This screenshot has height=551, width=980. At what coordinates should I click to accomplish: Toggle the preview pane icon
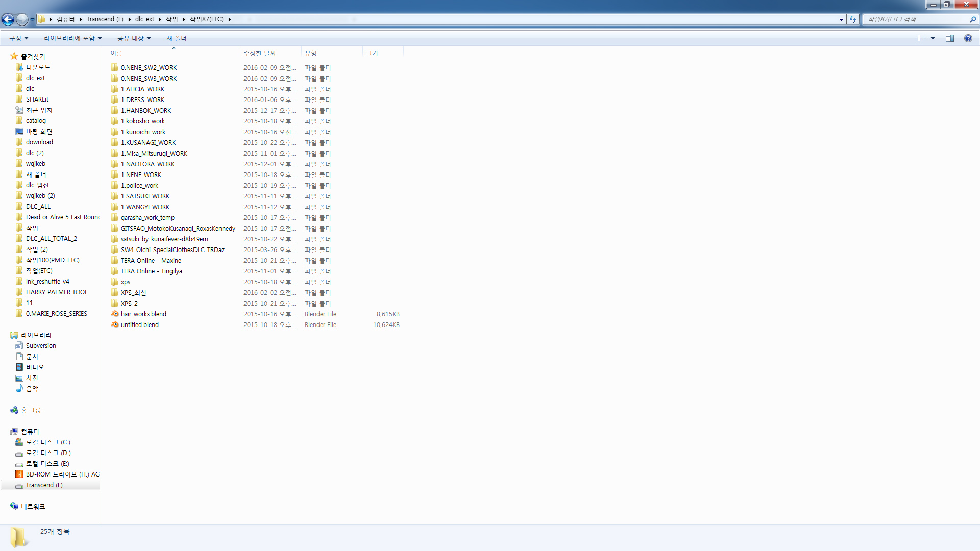[949, 38]
